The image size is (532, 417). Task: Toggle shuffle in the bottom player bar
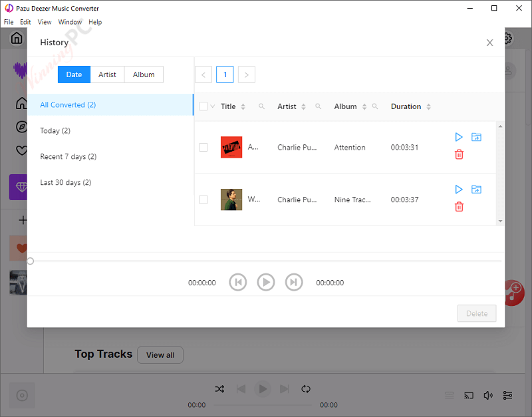[219, 389]
